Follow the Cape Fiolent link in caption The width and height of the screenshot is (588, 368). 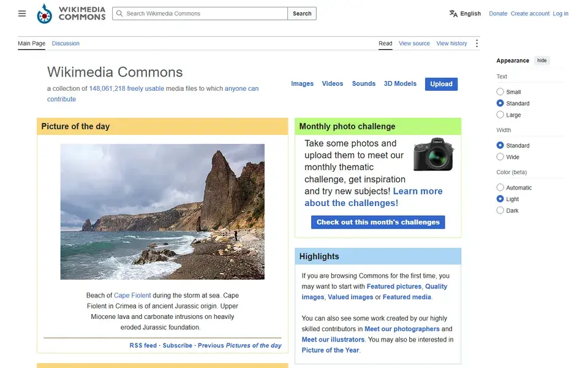[132, 296]
